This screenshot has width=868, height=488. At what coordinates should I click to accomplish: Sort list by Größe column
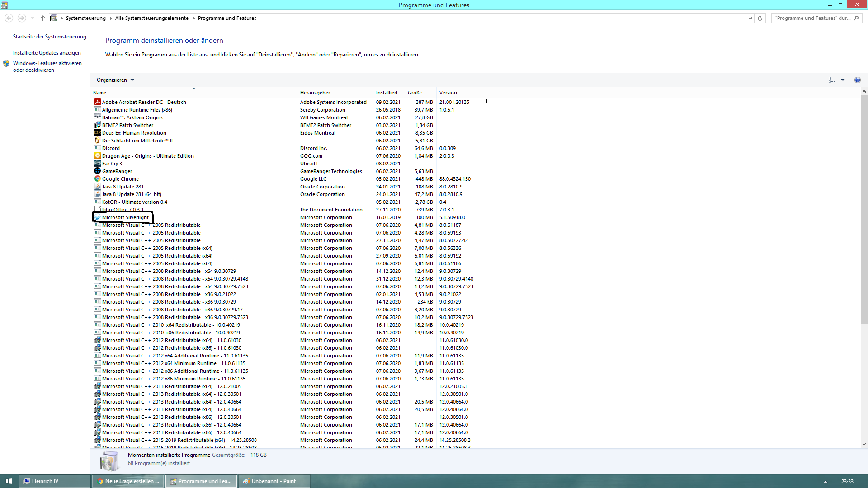pyautogui.click(x=415, y=93)
